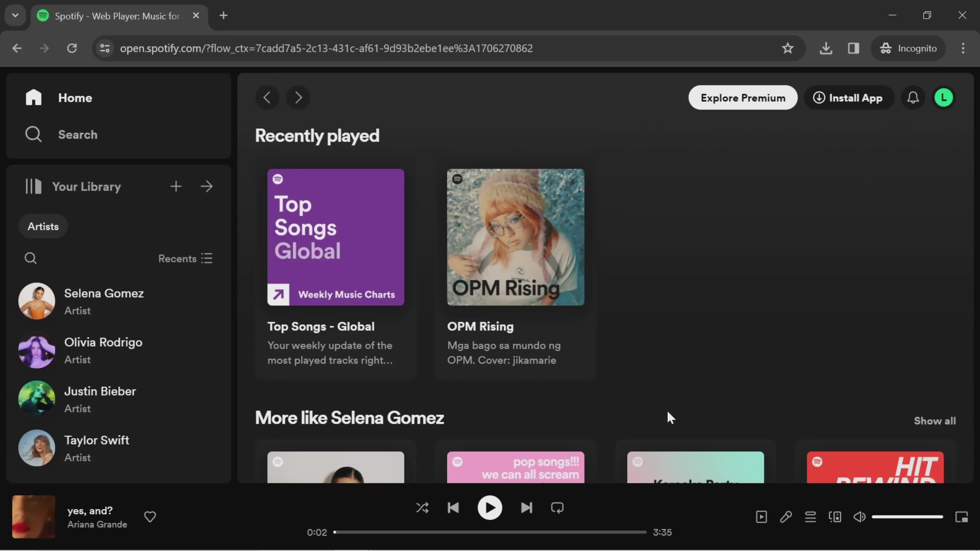Open the notifications bell
980x551 pixels.
(x=913, y=98)
